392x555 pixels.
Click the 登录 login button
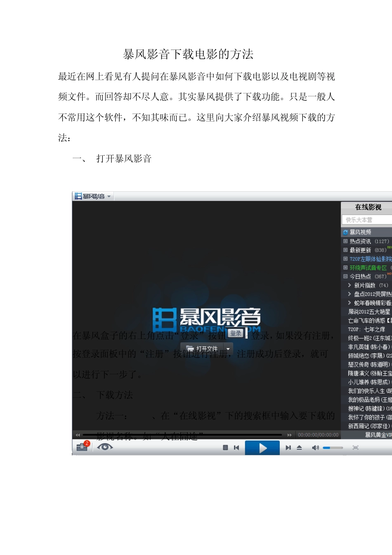(x=236, y=333)
